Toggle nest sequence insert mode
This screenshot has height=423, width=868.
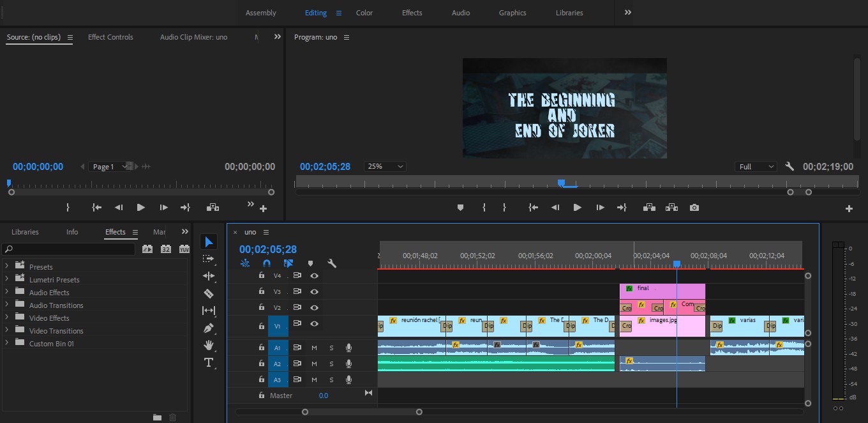click(245, 263)
